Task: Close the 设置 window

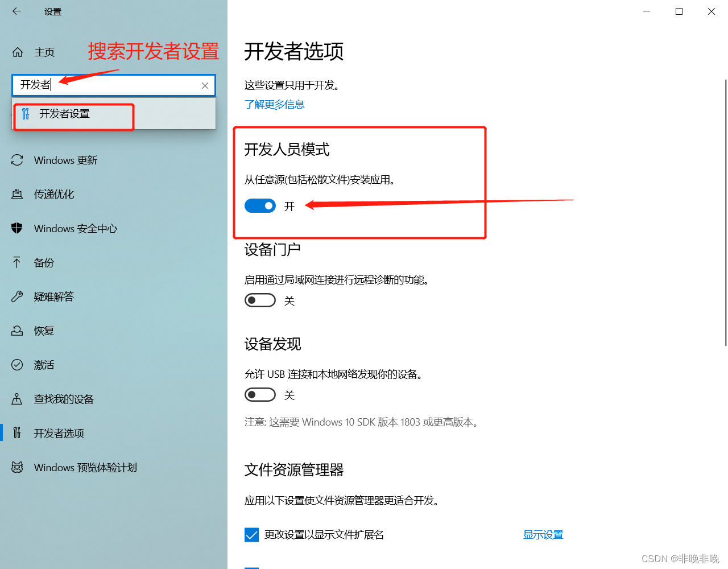Action: point(712,11)
